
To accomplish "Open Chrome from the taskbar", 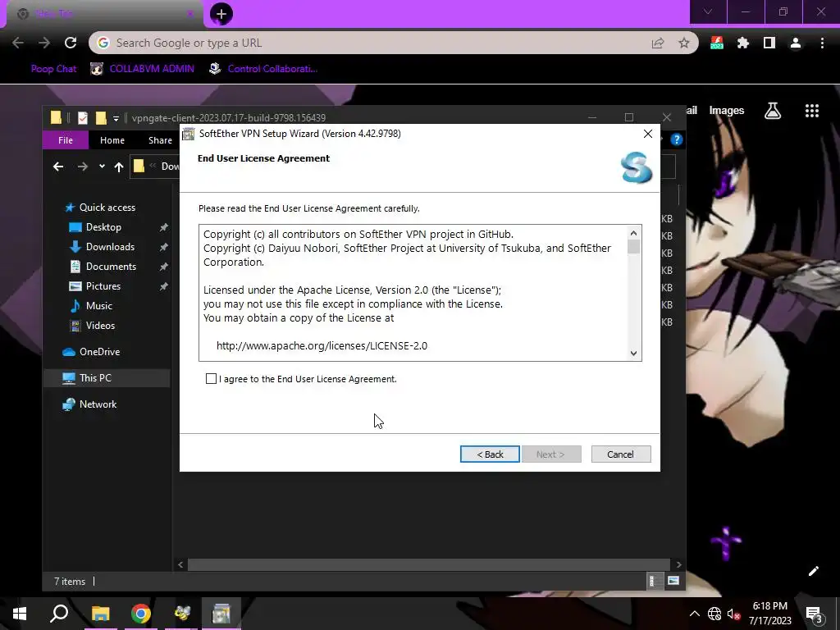I will [x=141, y=614].
